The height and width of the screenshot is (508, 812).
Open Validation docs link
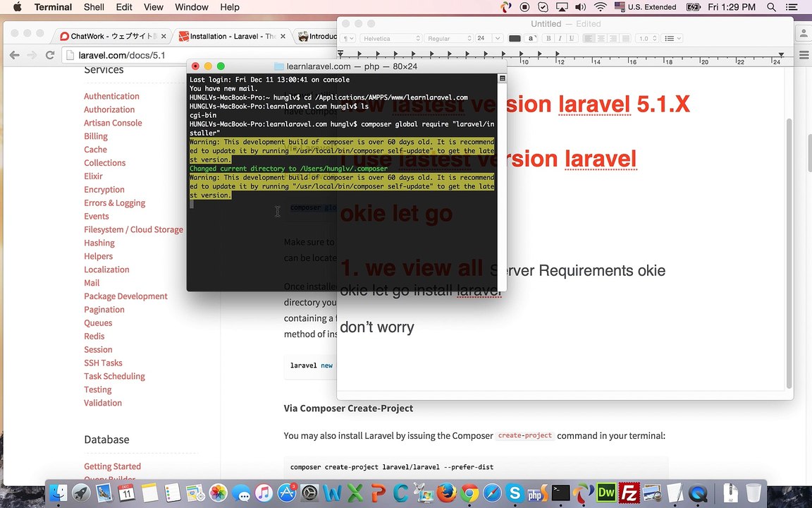point(103,403)
